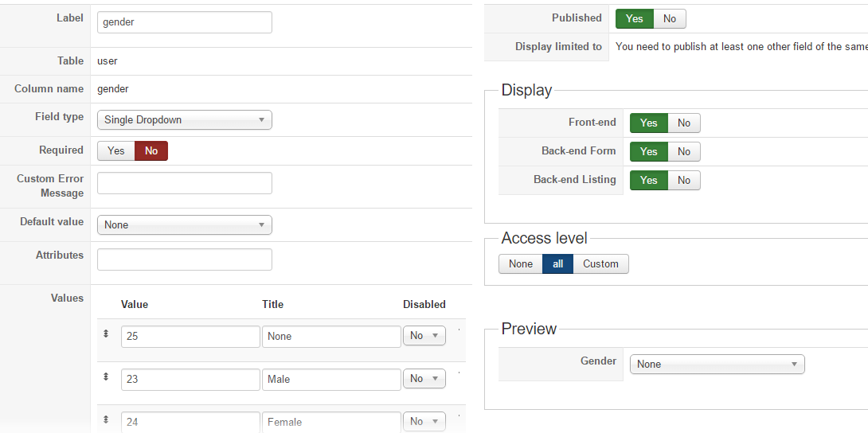This screenshot has height=433, width=868.
Task: Turn off Front-end display with No
Action: (684, 123)
